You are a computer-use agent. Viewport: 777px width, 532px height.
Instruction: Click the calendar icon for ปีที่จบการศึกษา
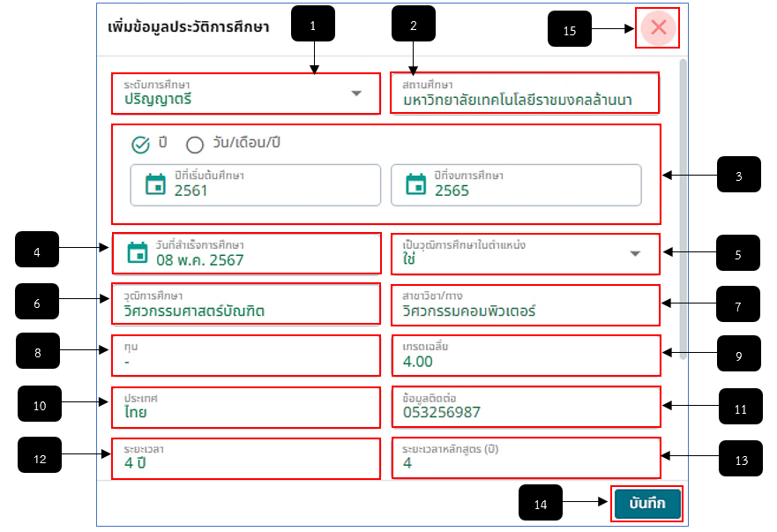click(415, 184)
